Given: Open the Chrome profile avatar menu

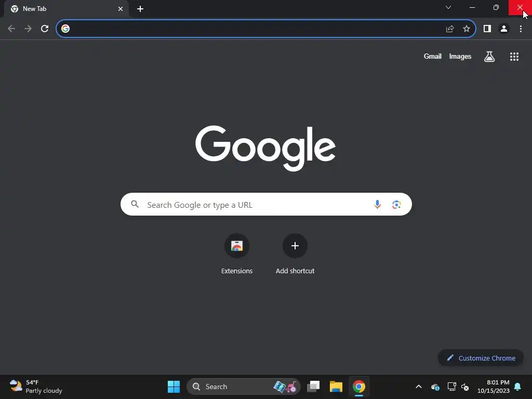Looking at the screenshot, I should click(504, 29).
